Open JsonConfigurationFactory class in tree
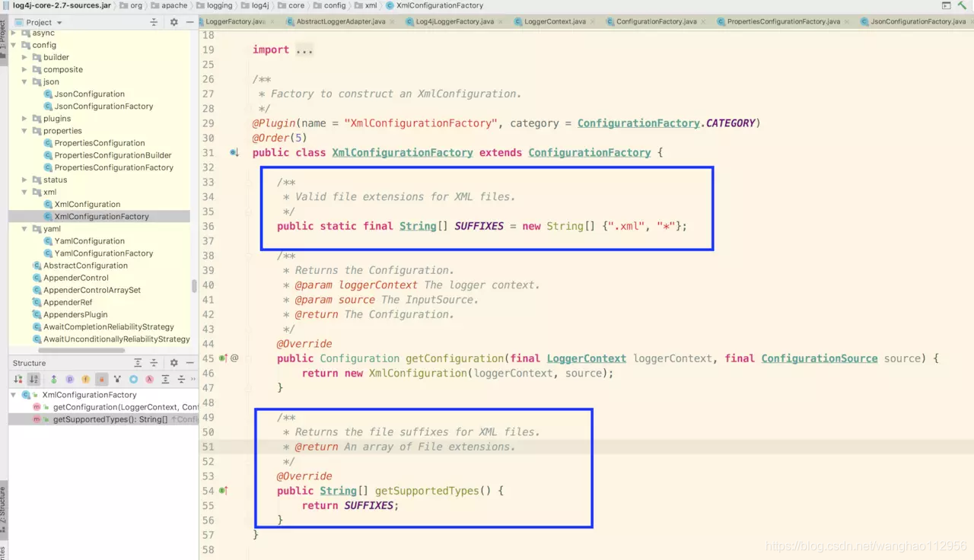 click(x=103, y=106)
